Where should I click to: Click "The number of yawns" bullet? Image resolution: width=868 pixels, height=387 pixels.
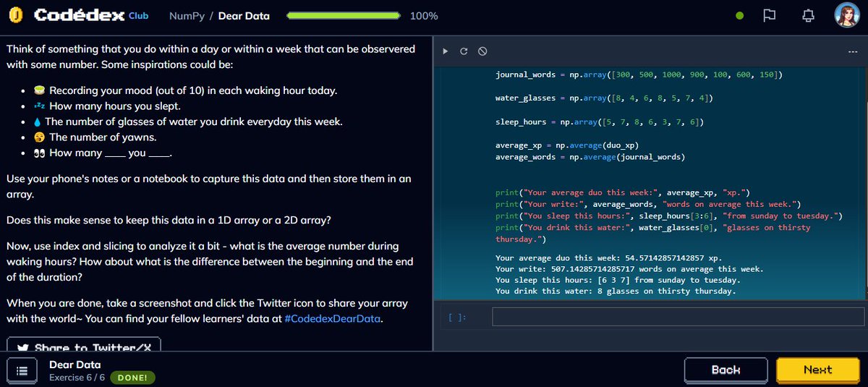coord(95,137)
